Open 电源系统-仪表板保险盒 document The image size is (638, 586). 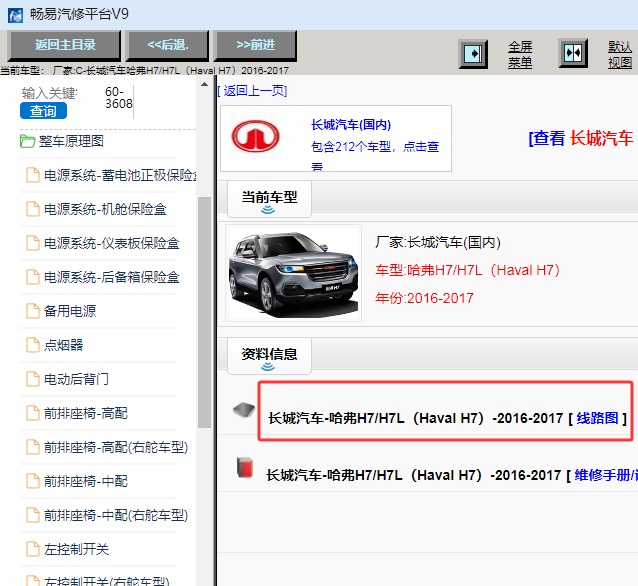pyautogui.click(x=103, y=243)
